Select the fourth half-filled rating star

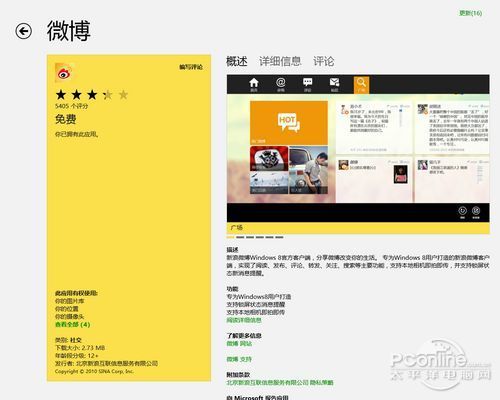[108, 95]
